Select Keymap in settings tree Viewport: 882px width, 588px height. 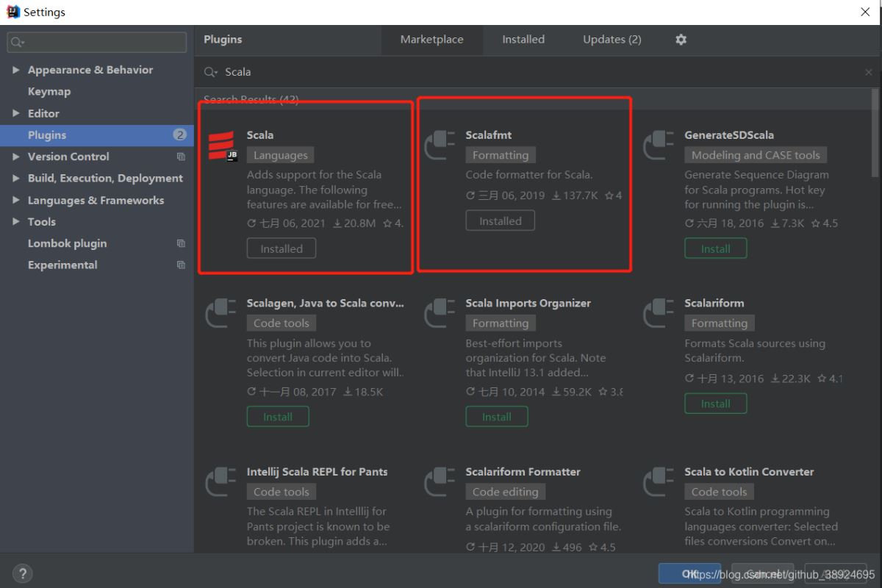(49, 92)
